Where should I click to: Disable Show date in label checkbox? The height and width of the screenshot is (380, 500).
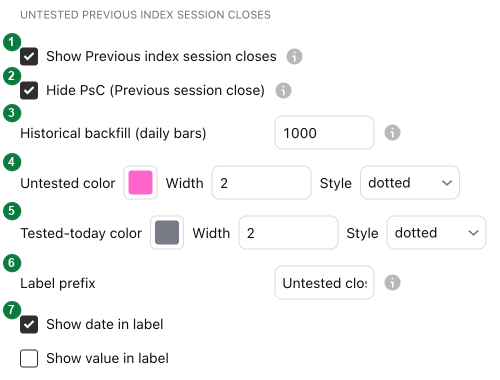pyautogui.click(x=29, y=324)
